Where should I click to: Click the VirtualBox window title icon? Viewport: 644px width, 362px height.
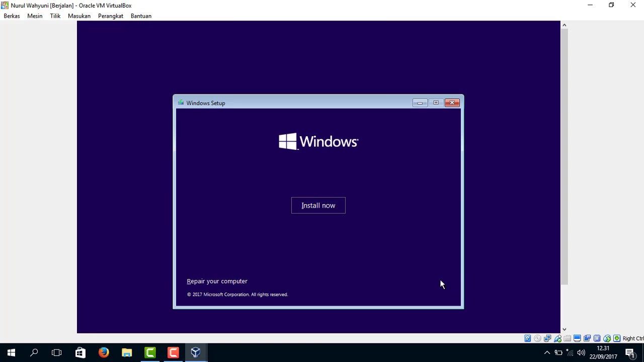point(5,5)
